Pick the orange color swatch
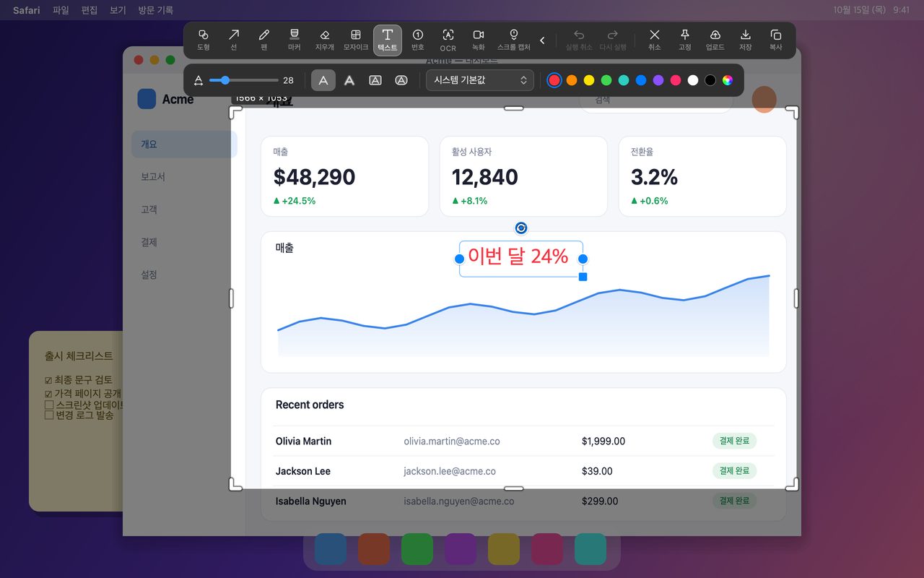This screenshot has height=578, width=924. [x=572, y=80]
